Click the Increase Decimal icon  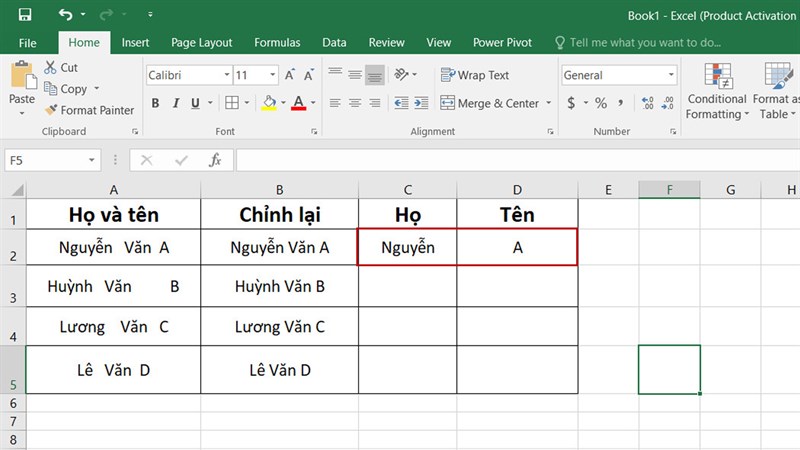(x=648, y=104)
